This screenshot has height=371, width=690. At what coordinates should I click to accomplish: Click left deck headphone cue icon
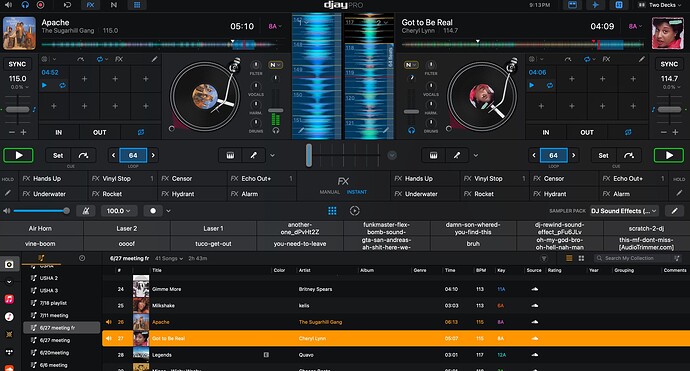276,130
